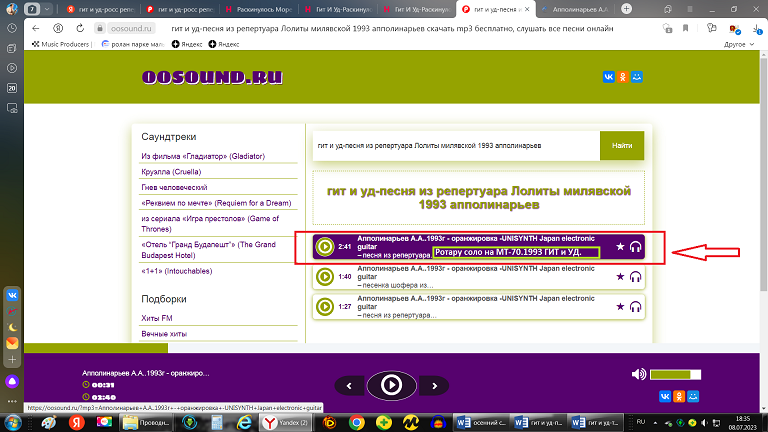768x432 pixels.
Task: Switch to «Раскинулось Море» tab
Action: pyautogui.click(x=259, y=9)
